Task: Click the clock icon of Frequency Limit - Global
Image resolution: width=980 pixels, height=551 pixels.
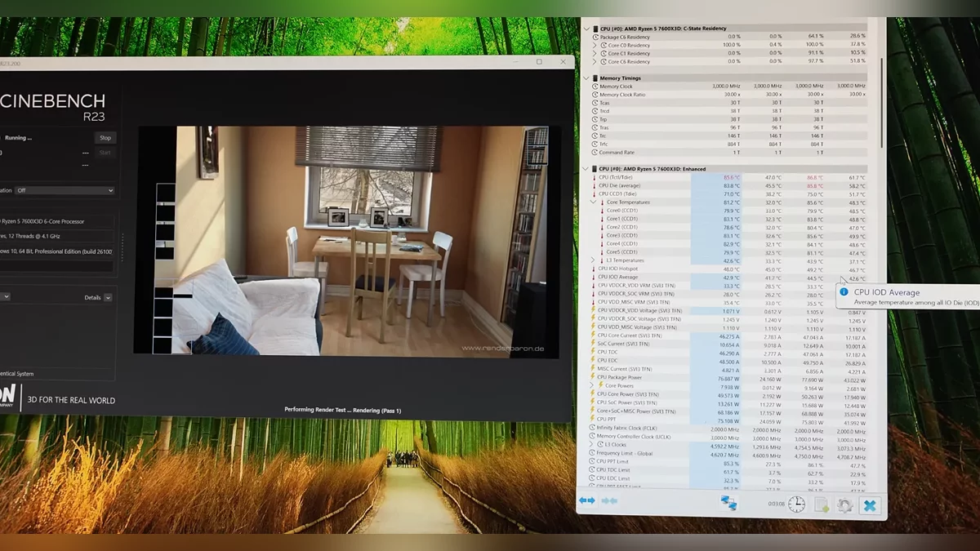Action: point(592,452)
